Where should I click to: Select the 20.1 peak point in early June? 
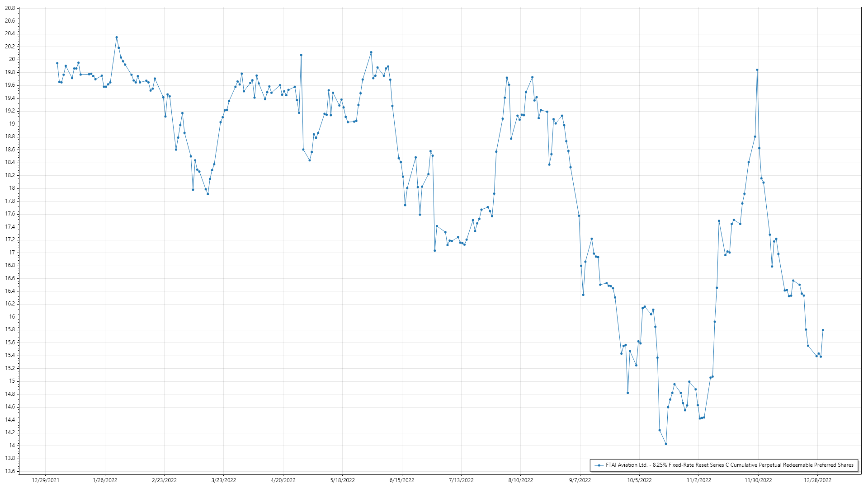coord(371,52)
